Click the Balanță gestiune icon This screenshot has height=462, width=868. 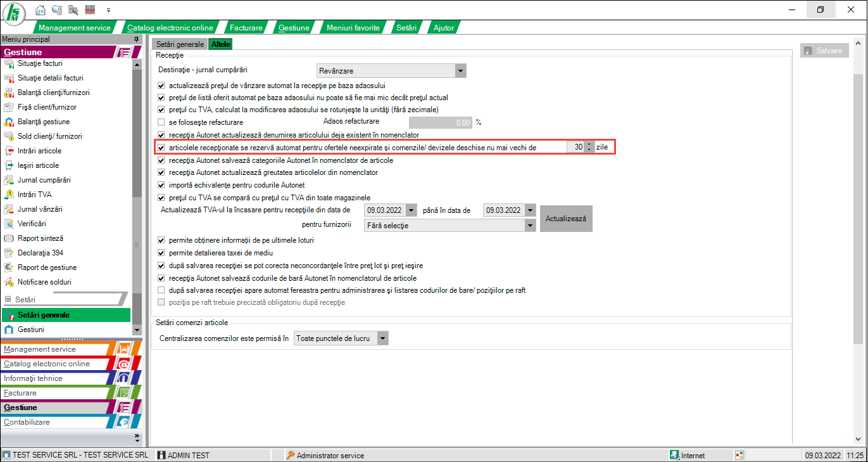tap(9, 122)
